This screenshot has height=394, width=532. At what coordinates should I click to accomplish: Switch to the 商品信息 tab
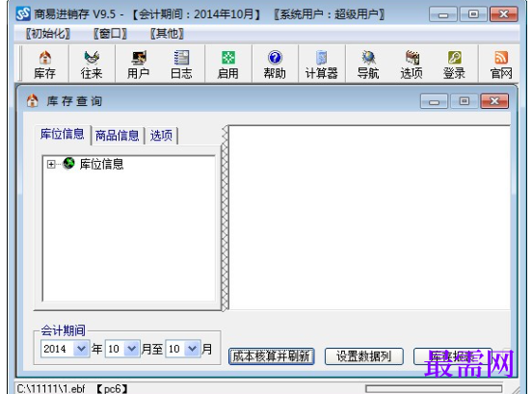118,136
